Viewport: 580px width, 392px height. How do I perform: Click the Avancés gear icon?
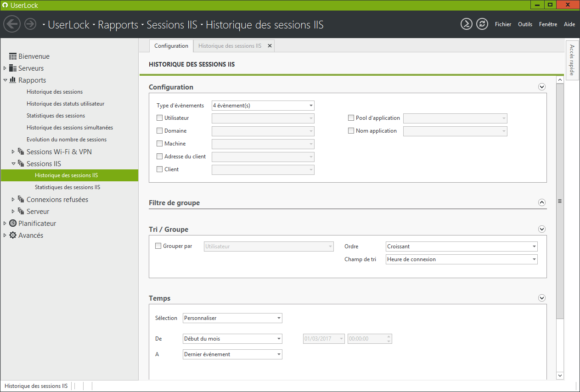[x=13, y=235]
